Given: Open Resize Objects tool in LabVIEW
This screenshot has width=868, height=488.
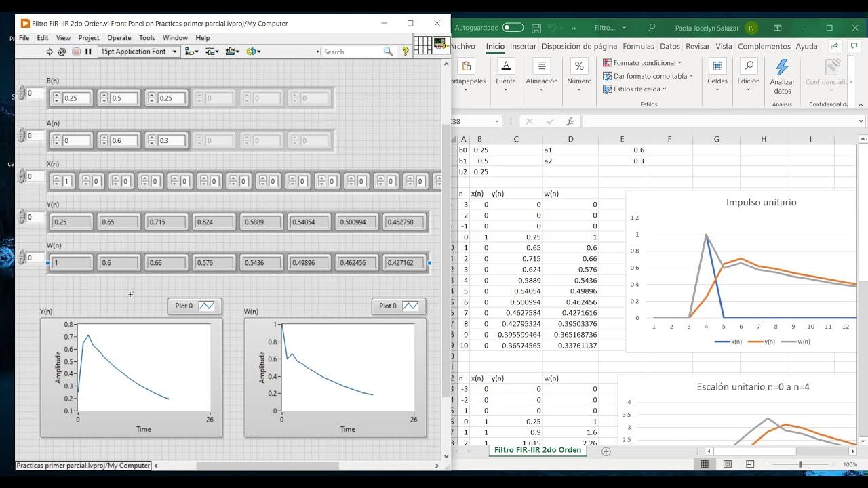Looking at the screenshot, I should tap(232, 52).
